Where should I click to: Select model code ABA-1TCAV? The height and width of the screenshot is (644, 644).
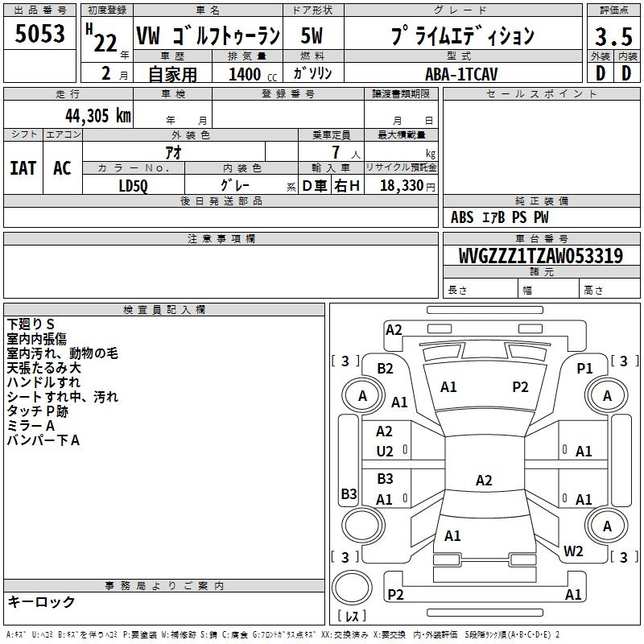tap(461, 74)
